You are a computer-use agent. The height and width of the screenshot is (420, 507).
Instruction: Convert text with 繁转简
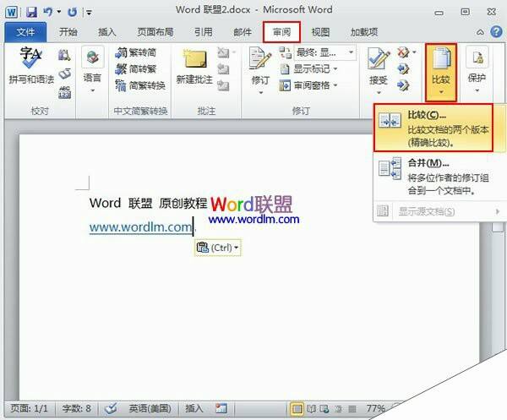[x=136, y=52]
